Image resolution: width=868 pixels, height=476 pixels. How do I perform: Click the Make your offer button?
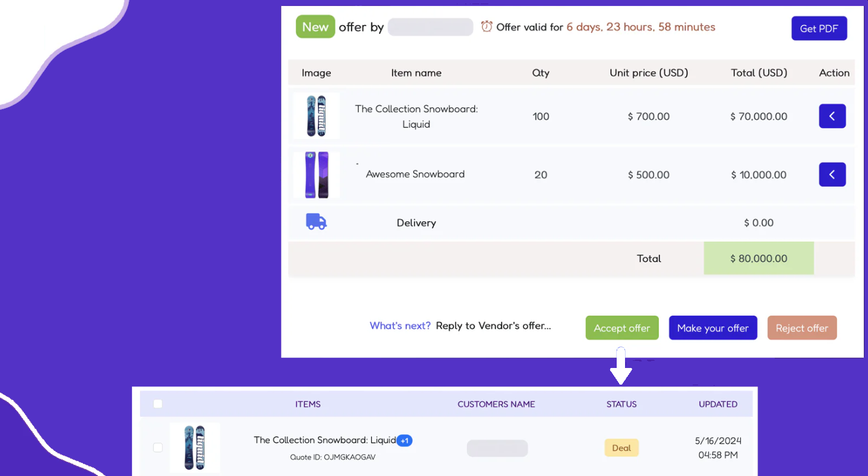tap(713, 328)
